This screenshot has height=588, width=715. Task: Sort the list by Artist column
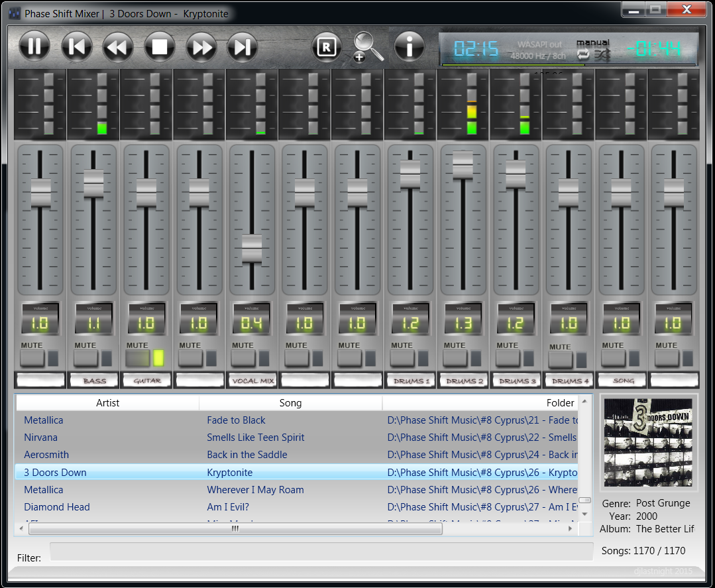[x=107, y=403]
